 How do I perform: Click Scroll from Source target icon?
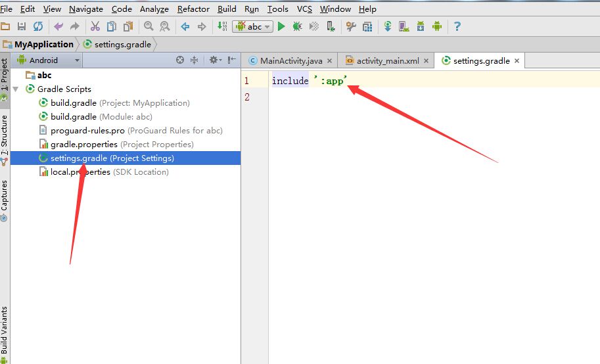pos(180,60)
